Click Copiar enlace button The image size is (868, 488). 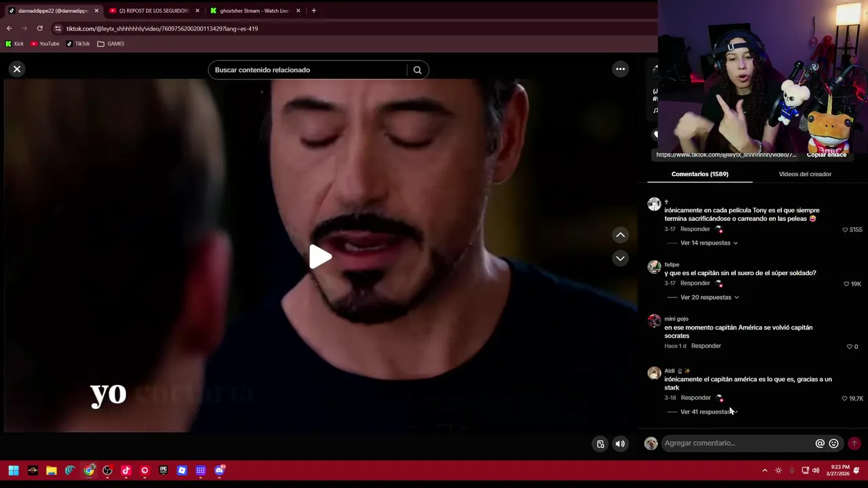click(x=826, y=155)
